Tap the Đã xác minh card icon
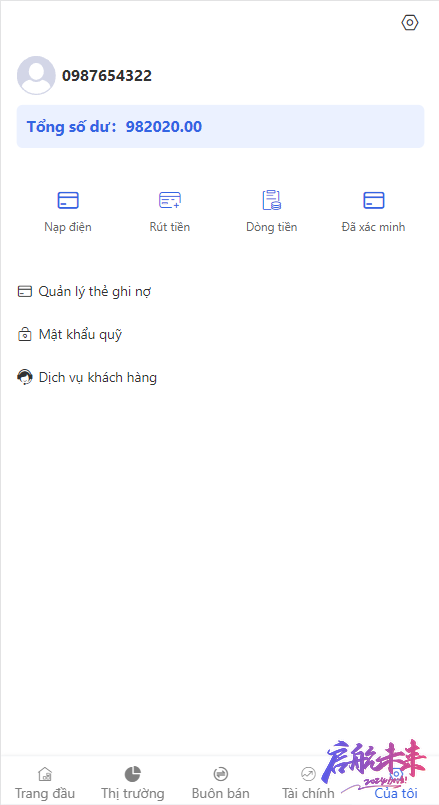Image resolution: width=439 pixels, height=805 pixels. (373, 200)
